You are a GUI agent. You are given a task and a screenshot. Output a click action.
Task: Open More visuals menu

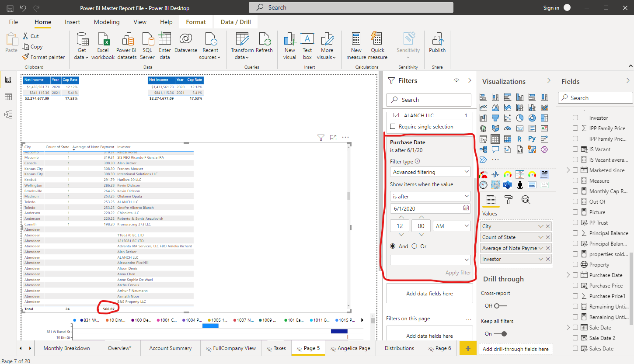click(x=327, y=46)
